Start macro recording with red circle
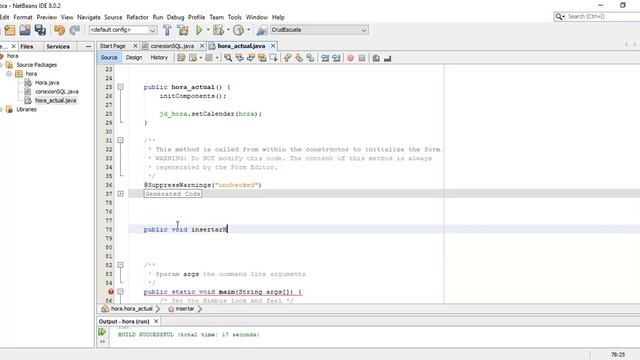640x360 pixels. 351,58
